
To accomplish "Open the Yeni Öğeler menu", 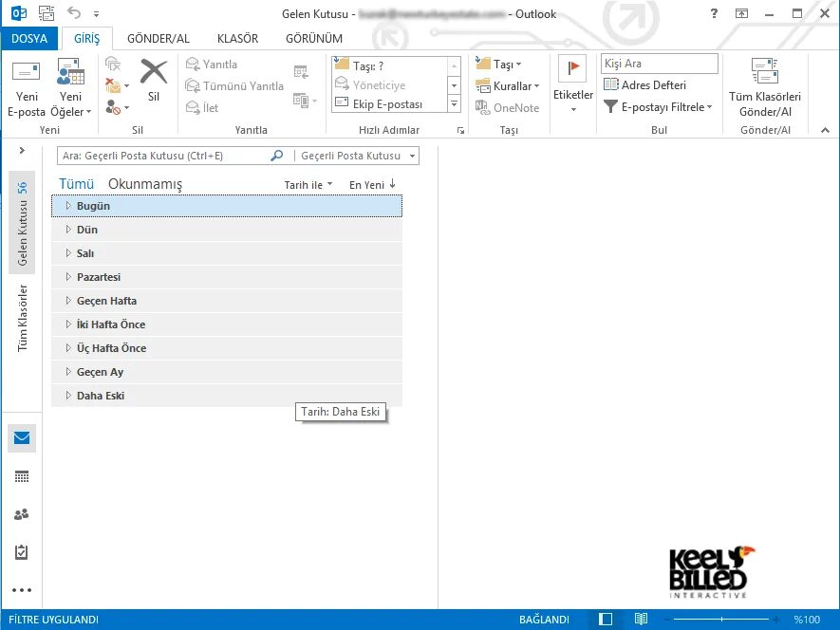I will click(x=71, y=88).
